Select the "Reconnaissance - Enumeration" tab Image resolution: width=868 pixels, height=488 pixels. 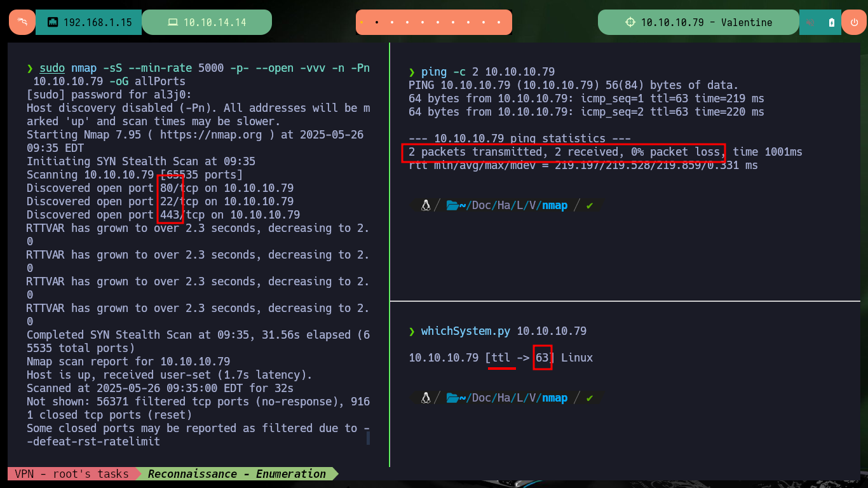click(237, 473)
